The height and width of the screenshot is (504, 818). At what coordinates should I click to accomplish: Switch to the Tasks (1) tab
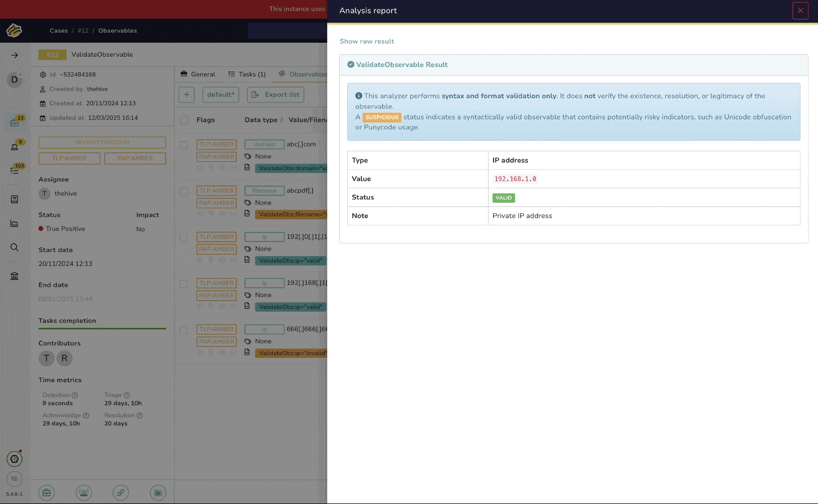coord(247,74)
